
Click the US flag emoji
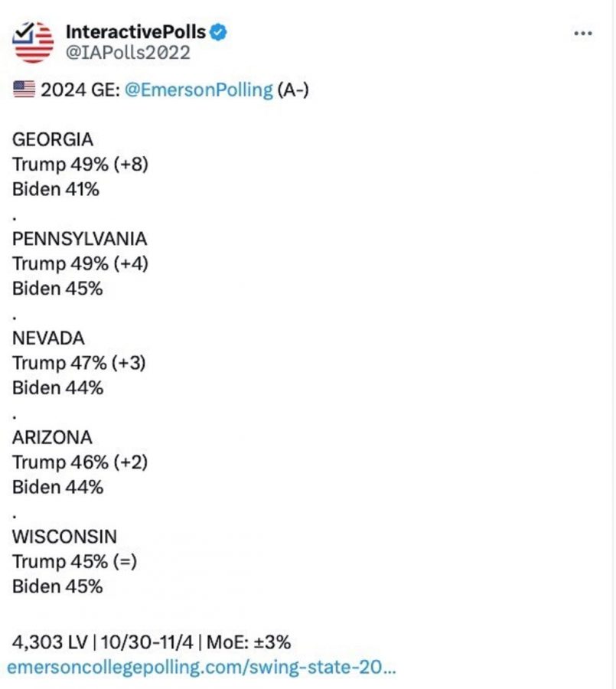click(x=24, y=90)
